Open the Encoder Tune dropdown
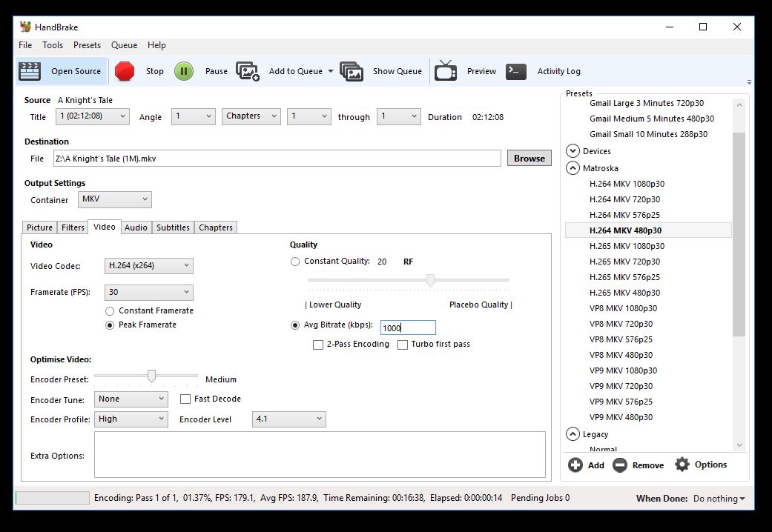This screenshot has width=772, height=532. (131, 399)
